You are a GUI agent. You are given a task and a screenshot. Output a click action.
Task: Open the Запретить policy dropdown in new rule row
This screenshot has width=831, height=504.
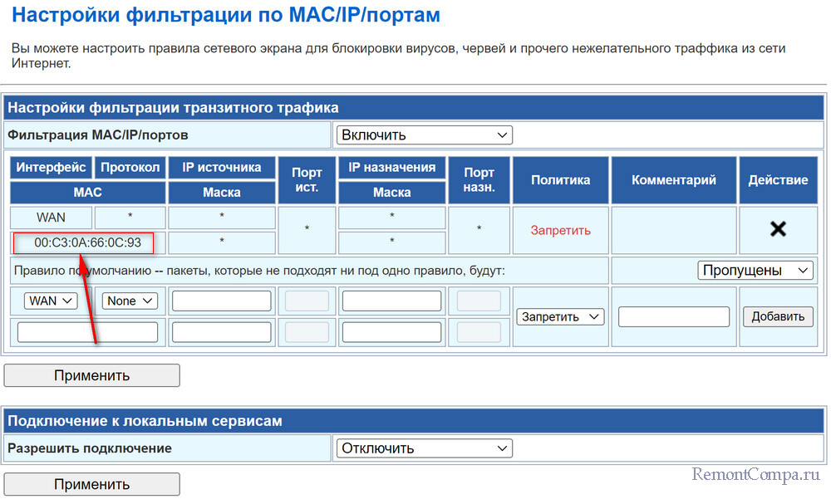[x=560, y=316]
